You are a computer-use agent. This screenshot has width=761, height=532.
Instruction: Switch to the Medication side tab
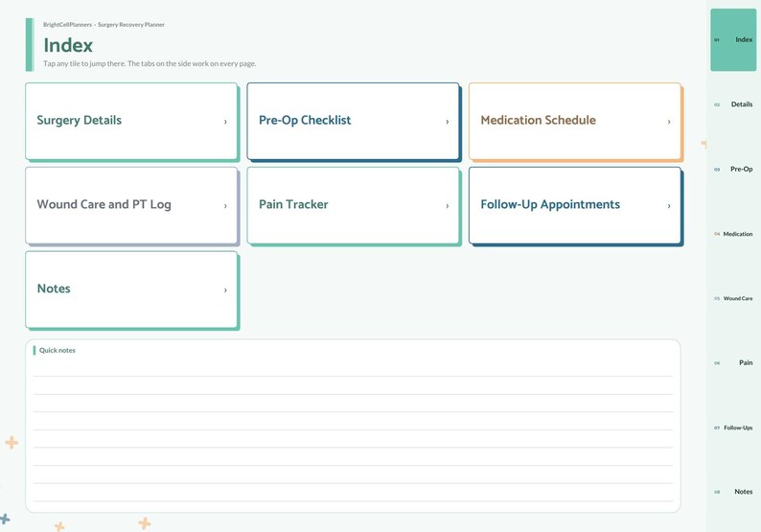[x=733, y=234]
